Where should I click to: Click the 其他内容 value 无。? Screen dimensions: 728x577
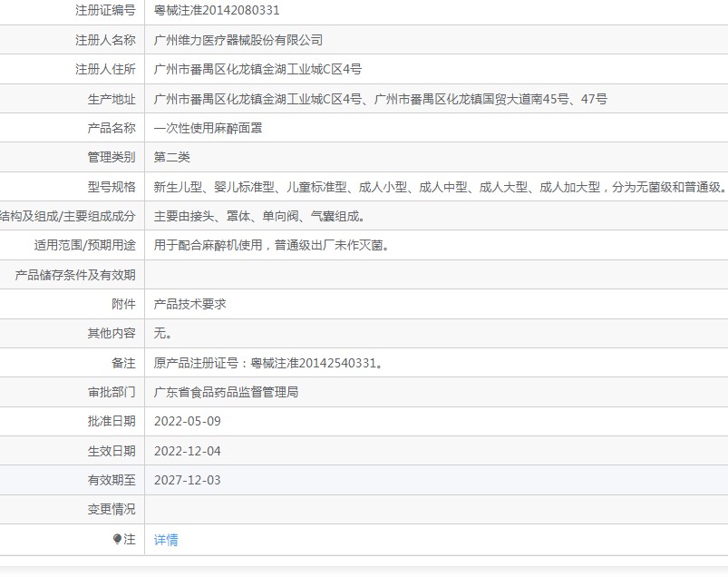click(x=163, y=333)
